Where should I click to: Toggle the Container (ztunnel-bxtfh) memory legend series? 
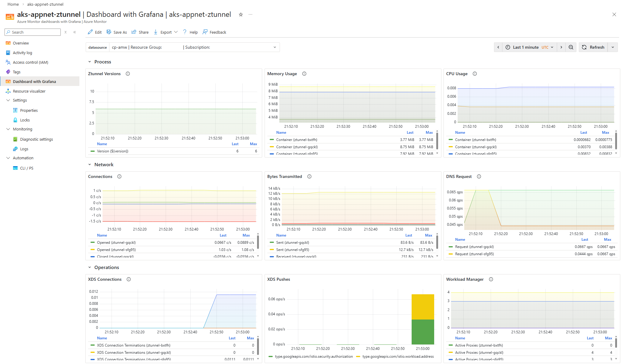pos(296,140)
